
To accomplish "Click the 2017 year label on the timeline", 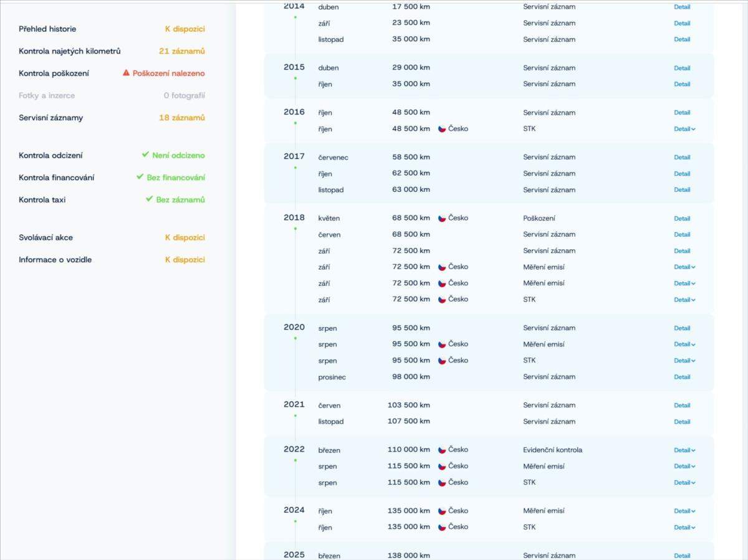I will pyautogui.click(x=294, y=156).
